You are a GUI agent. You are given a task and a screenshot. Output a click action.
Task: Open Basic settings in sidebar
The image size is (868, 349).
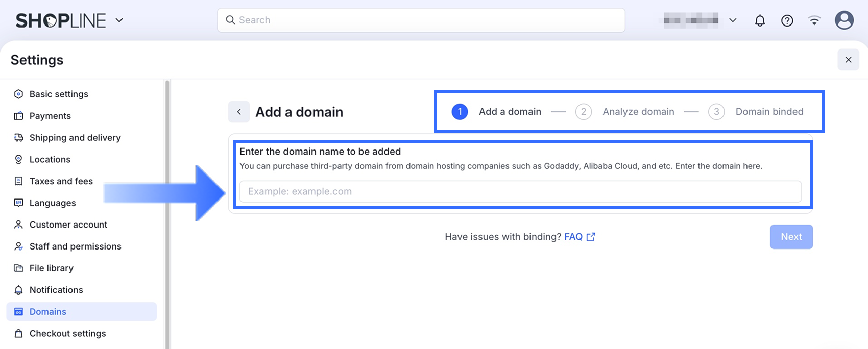[59, 94]
